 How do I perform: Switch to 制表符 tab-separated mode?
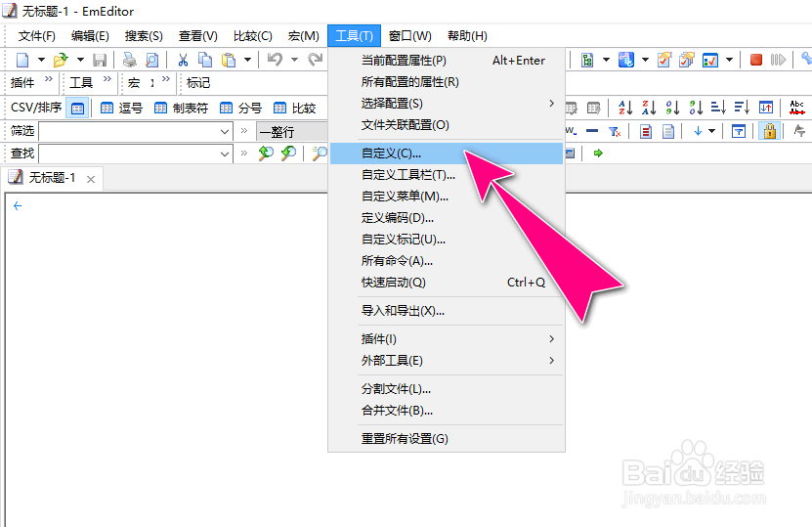181,109
